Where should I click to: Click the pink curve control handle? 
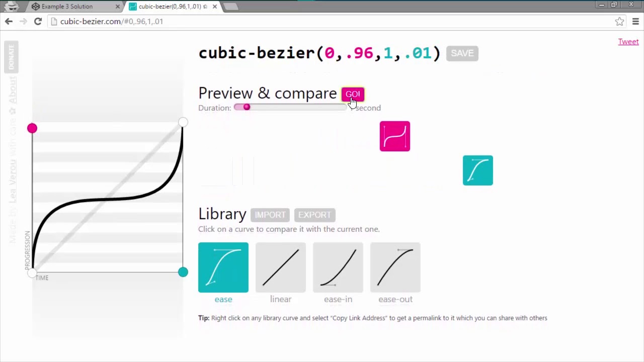coord(32,128)
